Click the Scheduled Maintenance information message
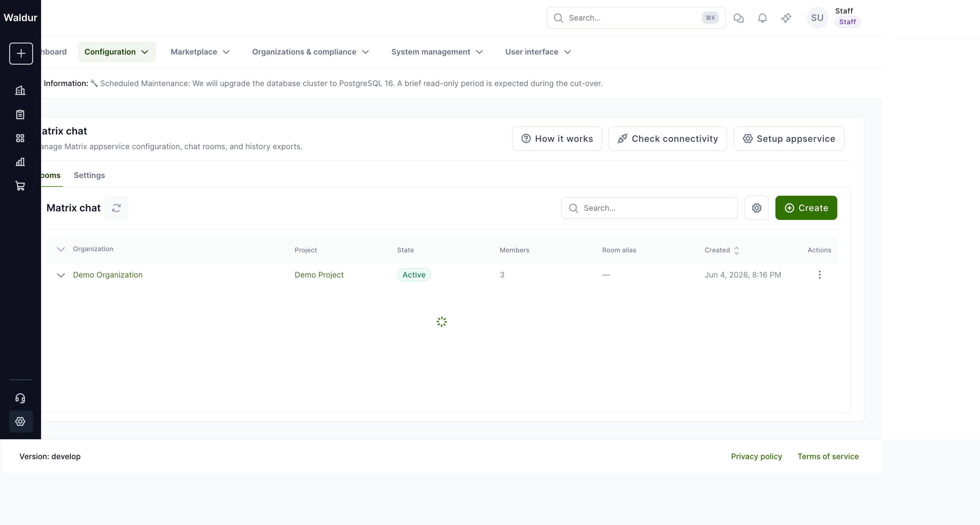Screen dimensions: 980x525 pyautogui.click(x=323, y=83)
